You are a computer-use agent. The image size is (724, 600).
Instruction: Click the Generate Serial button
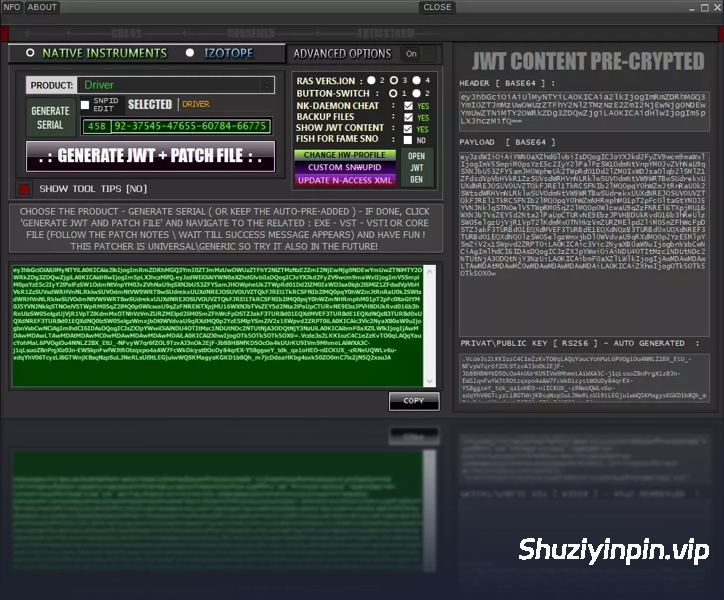[x=50, y=118]
